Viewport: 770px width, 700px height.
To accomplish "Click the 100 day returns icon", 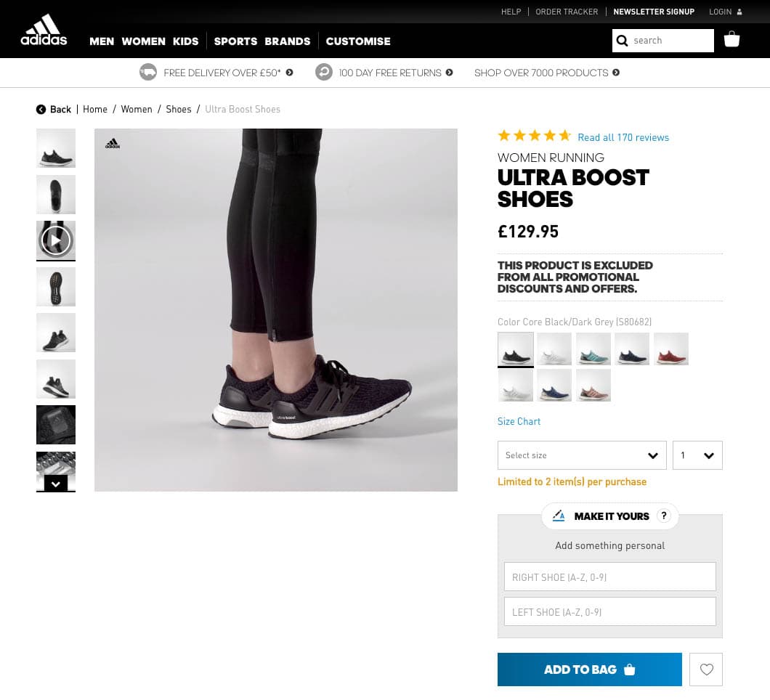I will point(324,72).
